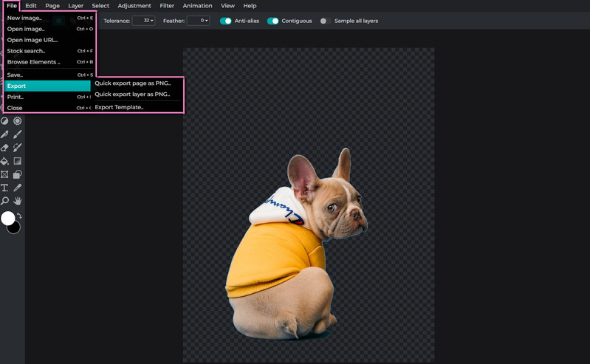Disable the Anti-alias toggle
The width and height of the screenshot is (590, 364).
(x=226, y=21)
